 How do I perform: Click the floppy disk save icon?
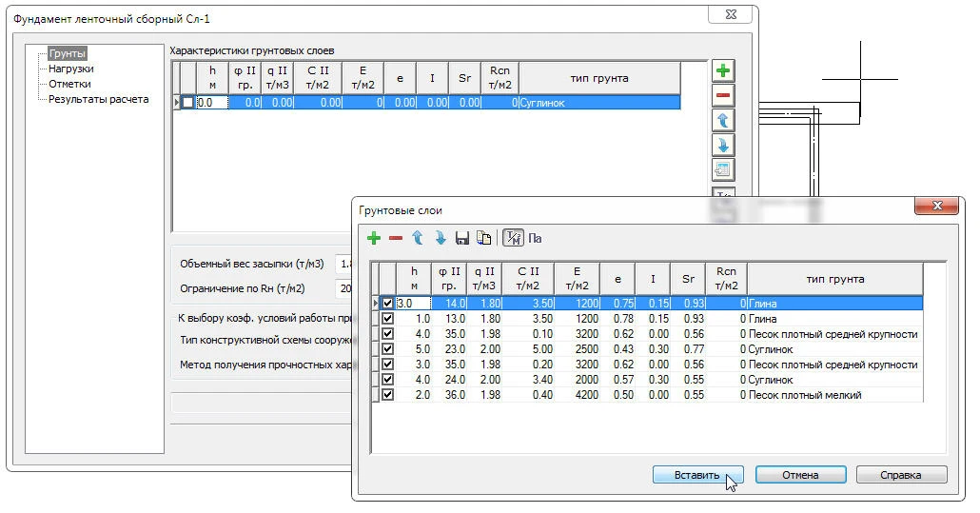(x=462, y=238)
